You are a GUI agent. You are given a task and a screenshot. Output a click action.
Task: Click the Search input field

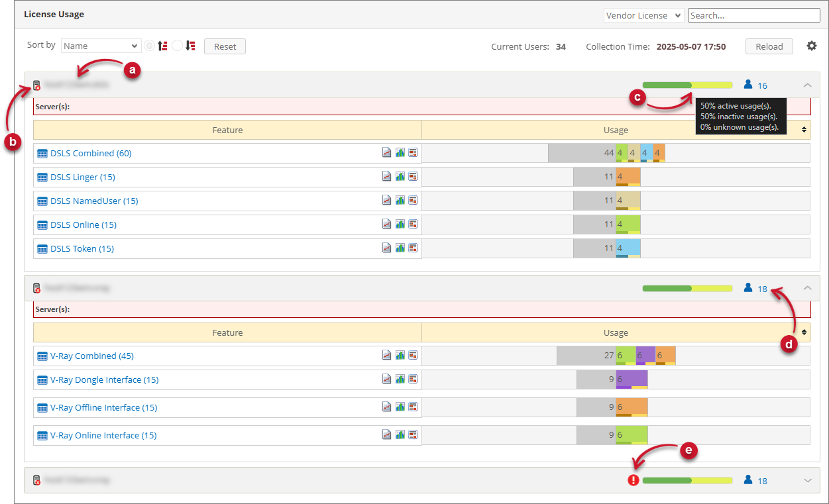tap(754, 15)
